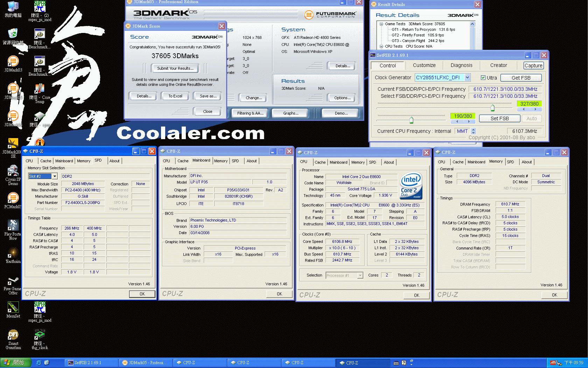Open the Processor #1 selection dropdown
The height and width of the screenshot is (368, 588).
pos(360,275)
